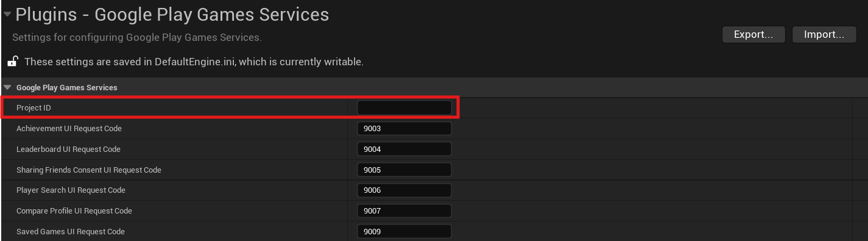
Task: Click the Saved Games UI Request Code field
Action: pyautogui.click(x=404, y=232)
